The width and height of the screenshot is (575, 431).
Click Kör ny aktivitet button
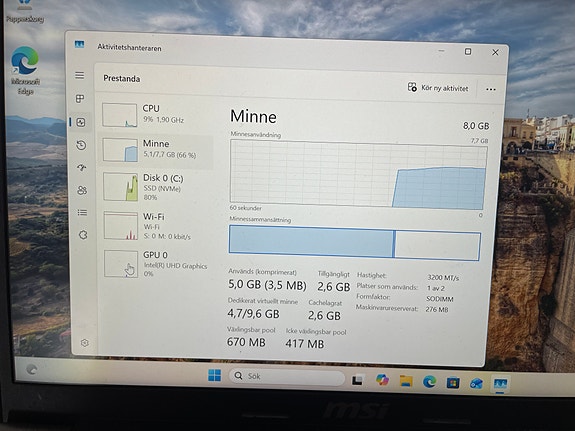[438, 88]
